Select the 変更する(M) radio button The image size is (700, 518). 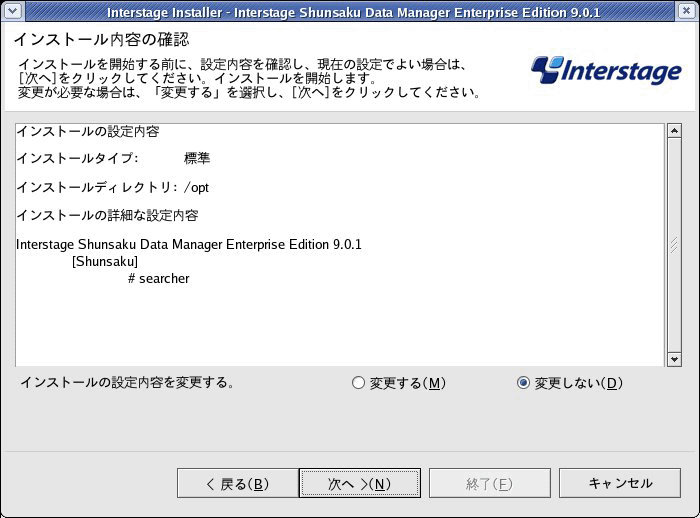398,383
